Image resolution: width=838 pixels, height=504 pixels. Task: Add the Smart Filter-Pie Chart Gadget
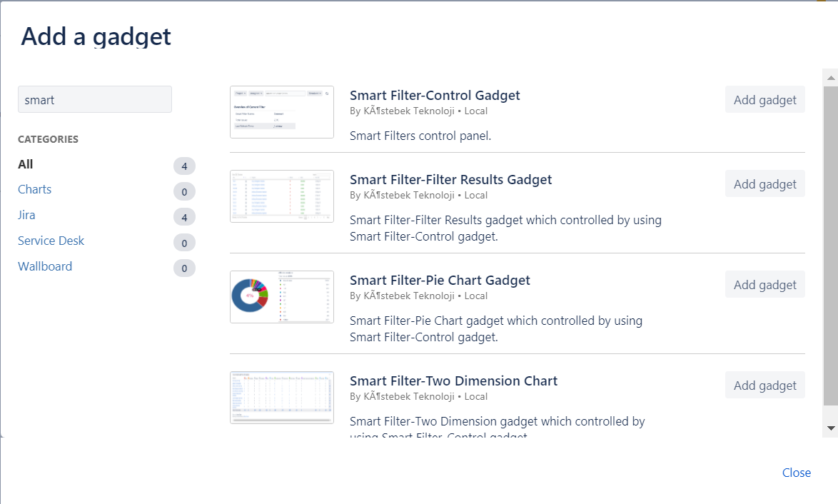(764, 284)
